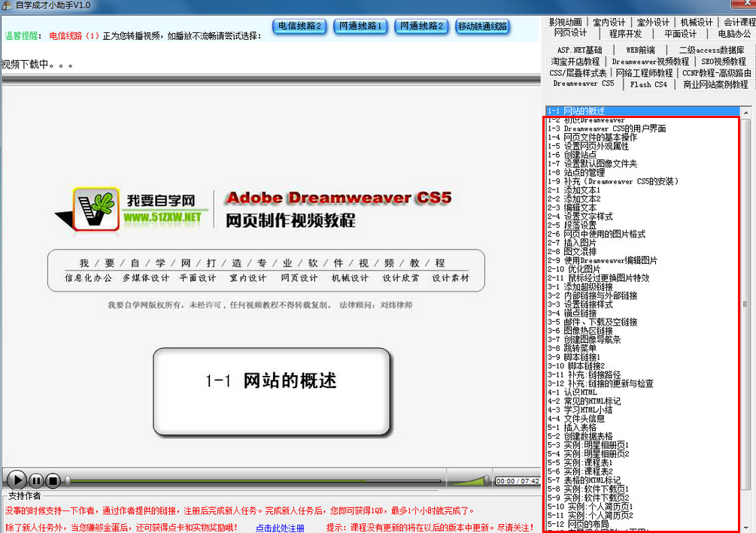This screenshot has width=756, height=533.
Task: Select lesson 3-4 锚点链接
Action: tap(643, 313)
